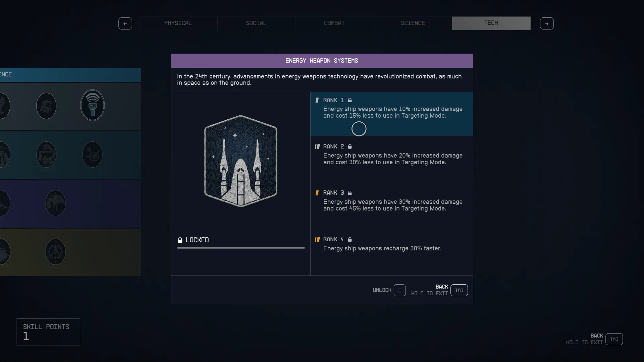The height and width of the screenshot is (362, 644).
Task: Click the Rank 3 lock icon
Action: pos(350,193)
